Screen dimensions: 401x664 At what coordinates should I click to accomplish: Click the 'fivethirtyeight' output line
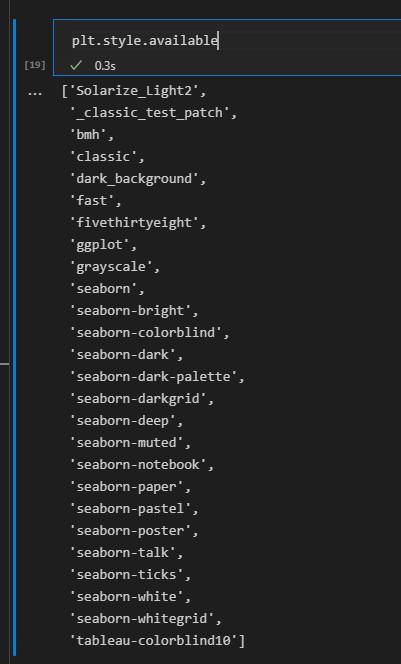138,223
